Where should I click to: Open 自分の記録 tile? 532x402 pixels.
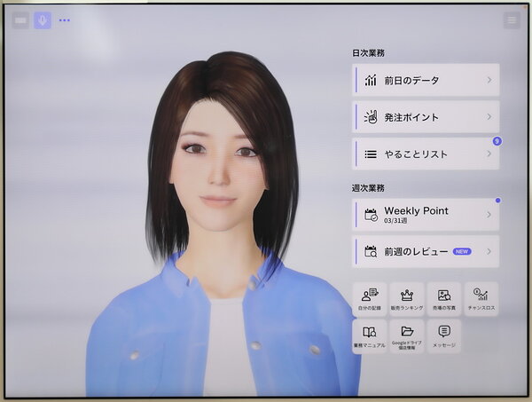(x=370, y=299)
